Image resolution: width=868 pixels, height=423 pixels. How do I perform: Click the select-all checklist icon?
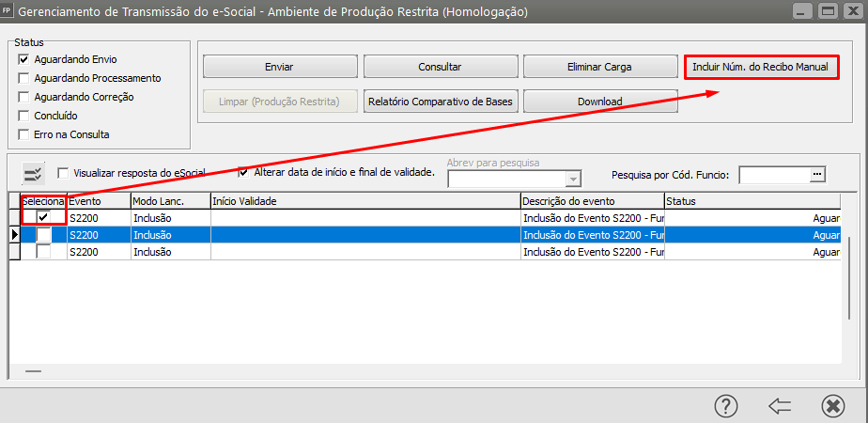(x=34, y=174)
